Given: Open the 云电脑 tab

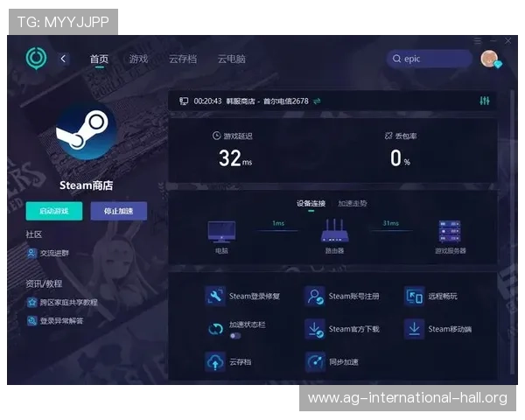Looking at the screenshot, I should point(232,59).
